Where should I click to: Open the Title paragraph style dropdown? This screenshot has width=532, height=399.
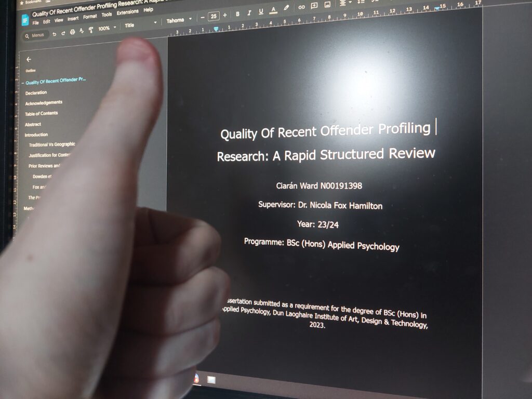click(140, 24)
